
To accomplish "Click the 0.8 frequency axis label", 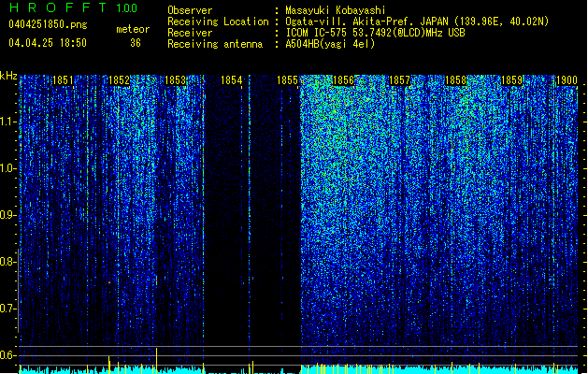I will coord(8,262).
